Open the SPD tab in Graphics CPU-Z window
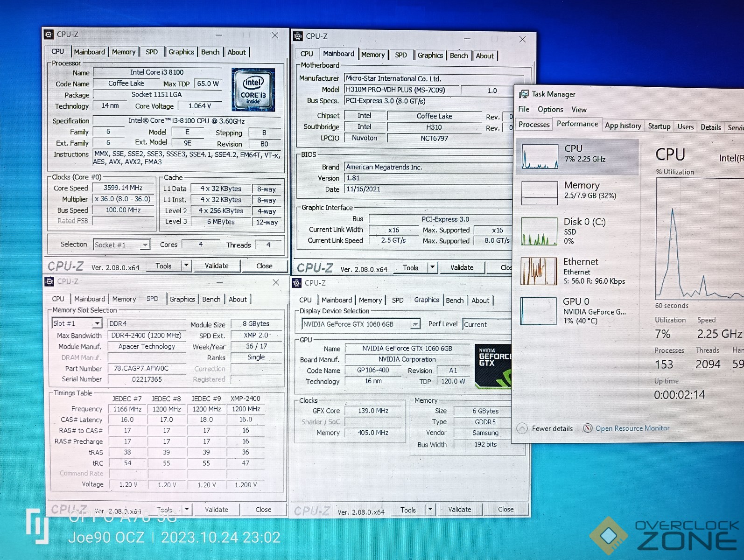Viewport: 744px width, 560px height. (398, 300)
